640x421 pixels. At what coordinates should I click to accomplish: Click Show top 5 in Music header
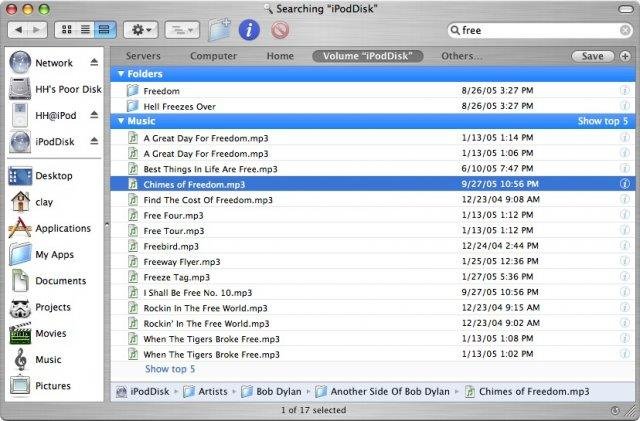coord(602,121)
